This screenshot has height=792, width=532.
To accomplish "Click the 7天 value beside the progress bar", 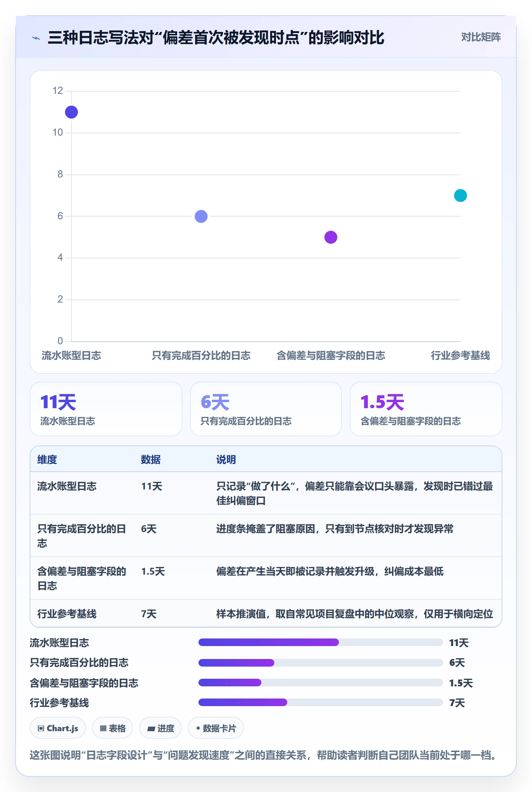I will pos(457,703).
